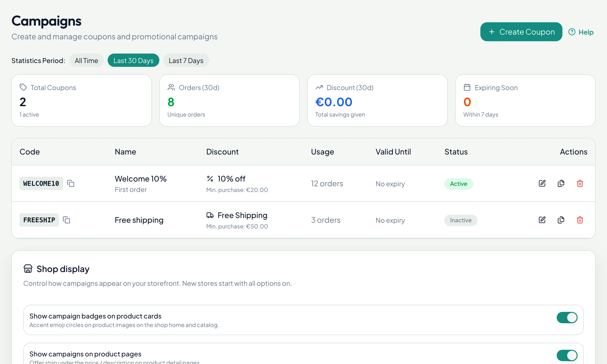Image resolution: width=607 pixels, height=364 pixels.
Task: Click the 'Unique orders' card caption
Action: click(186, 114)
